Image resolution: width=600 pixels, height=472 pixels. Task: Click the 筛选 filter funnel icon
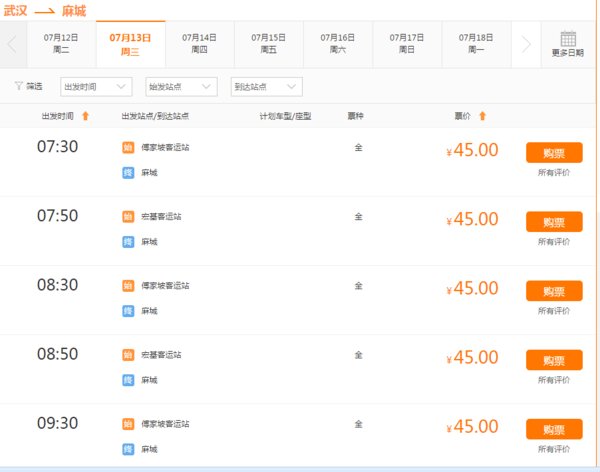point(18,86)
